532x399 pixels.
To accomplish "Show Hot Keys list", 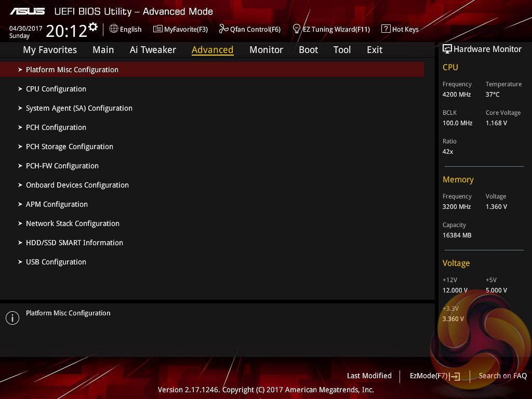I will [400, 29].
